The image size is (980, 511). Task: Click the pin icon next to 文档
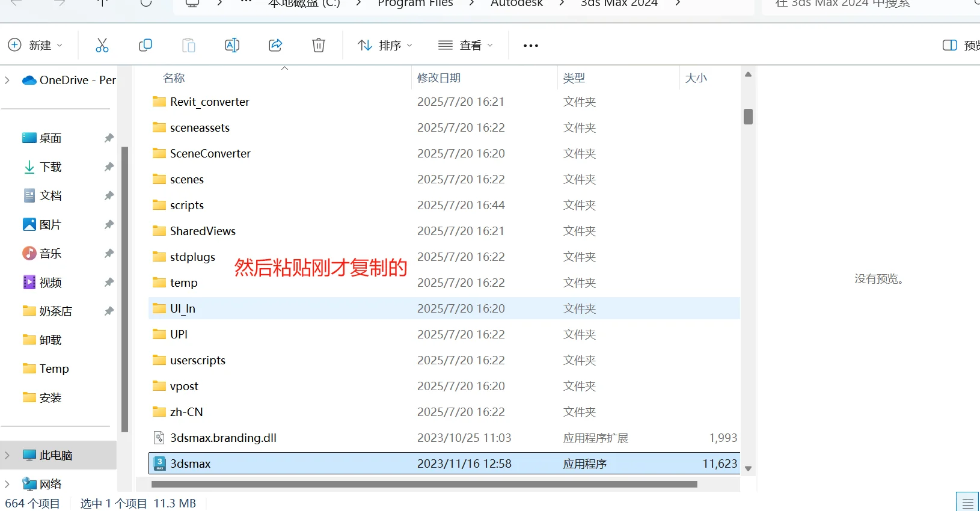[109, 195]
